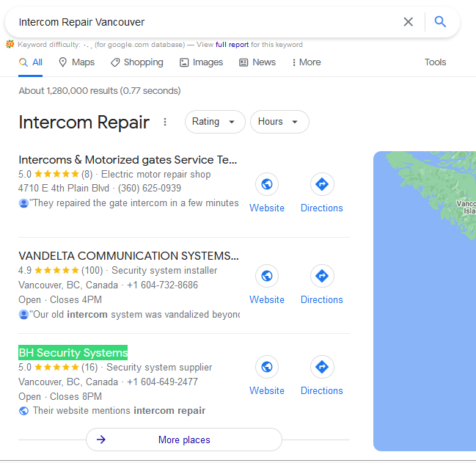
Task: Click the Website globe icon for Intercoms & Motorized gates
Action: (x=267, y=184)
